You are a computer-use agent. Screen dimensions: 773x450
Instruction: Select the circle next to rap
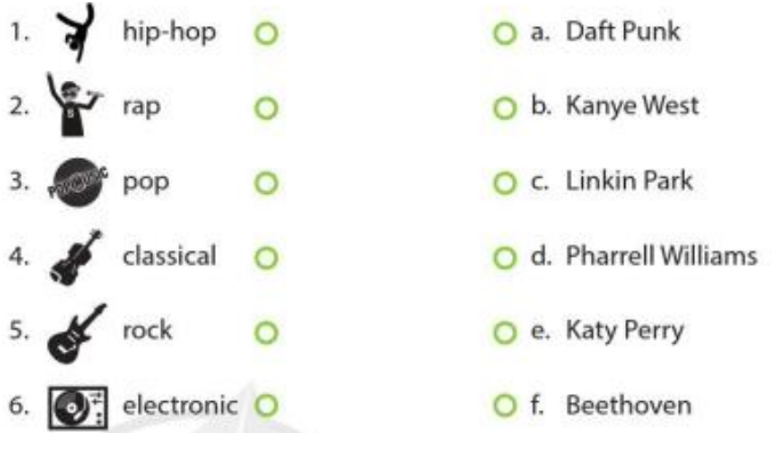[266, 108]
